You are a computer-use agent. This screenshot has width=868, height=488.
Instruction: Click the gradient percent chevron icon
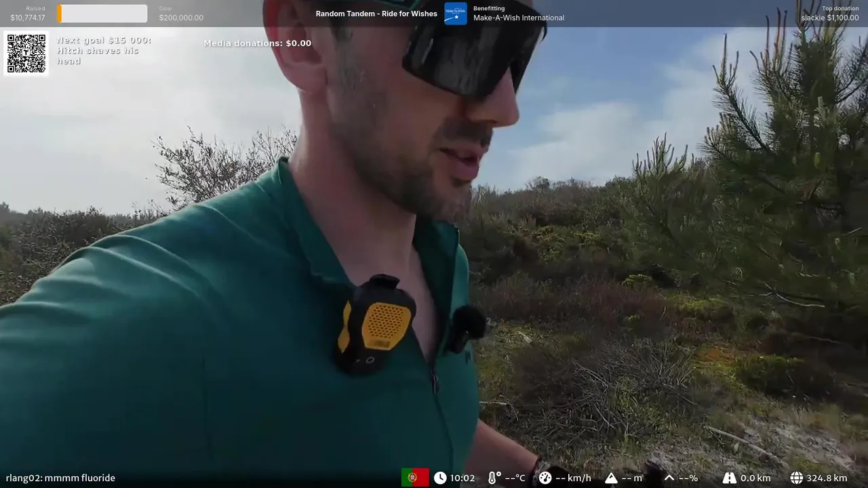tap(669, 478)
